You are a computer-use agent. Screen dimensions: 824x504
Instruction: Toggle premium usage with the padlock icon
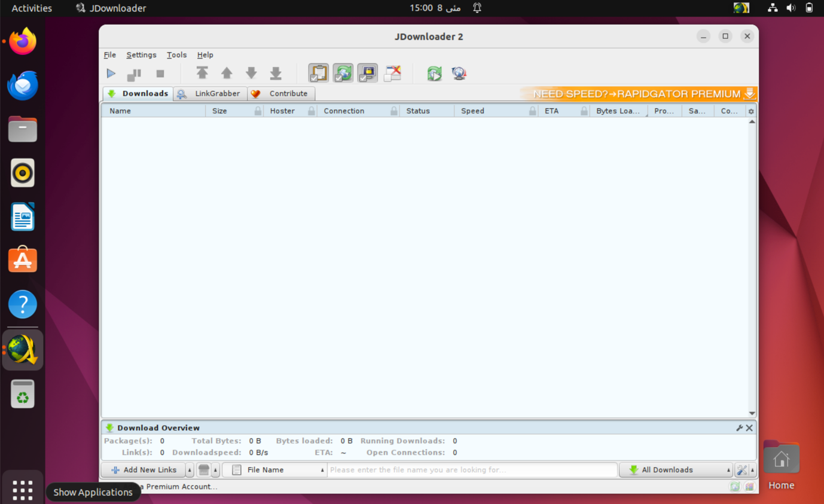pyautogui.click(x=368, y=73)
